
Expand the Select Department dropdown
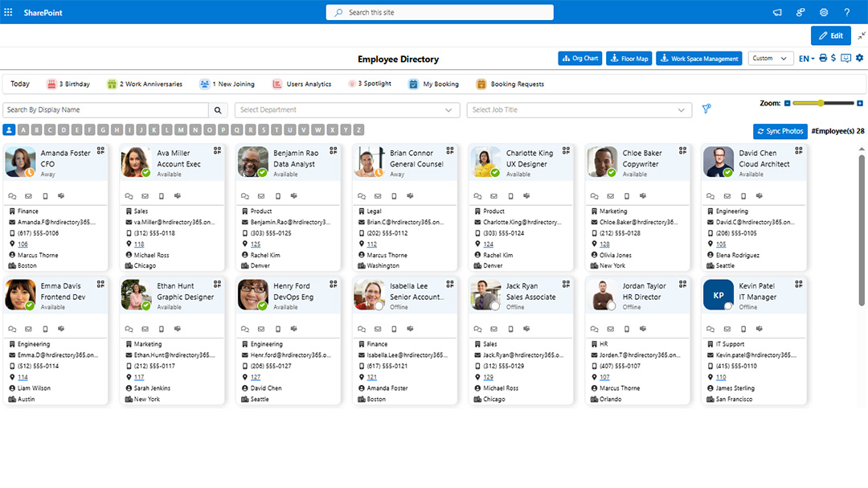tap(346, 109)
